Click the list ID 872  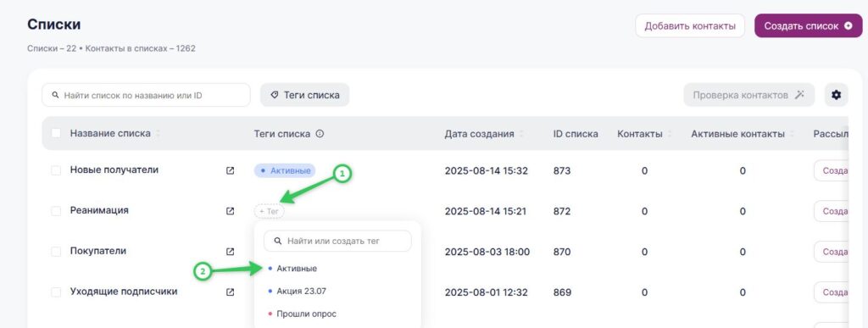(562, 211)
